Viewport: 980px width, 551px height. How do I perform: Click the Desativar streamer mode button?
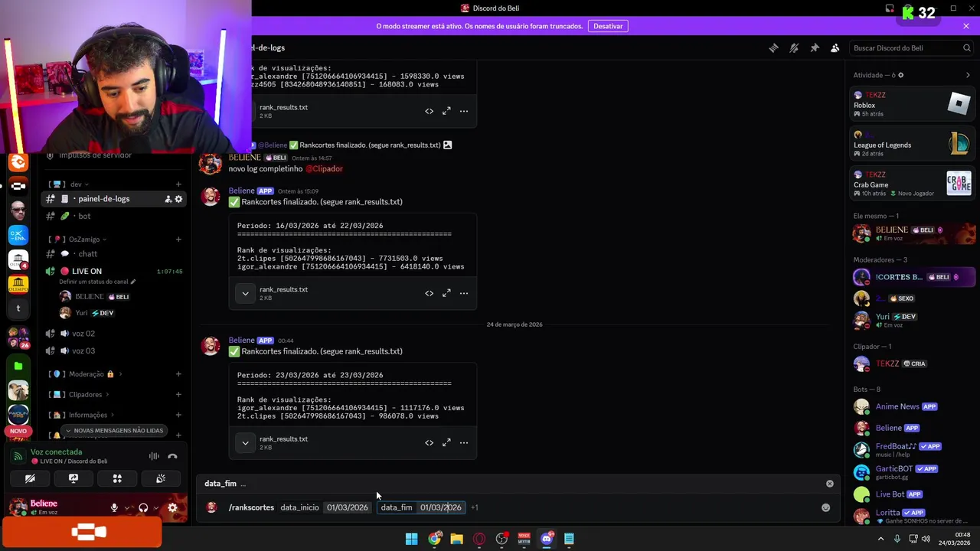point(608,26)
